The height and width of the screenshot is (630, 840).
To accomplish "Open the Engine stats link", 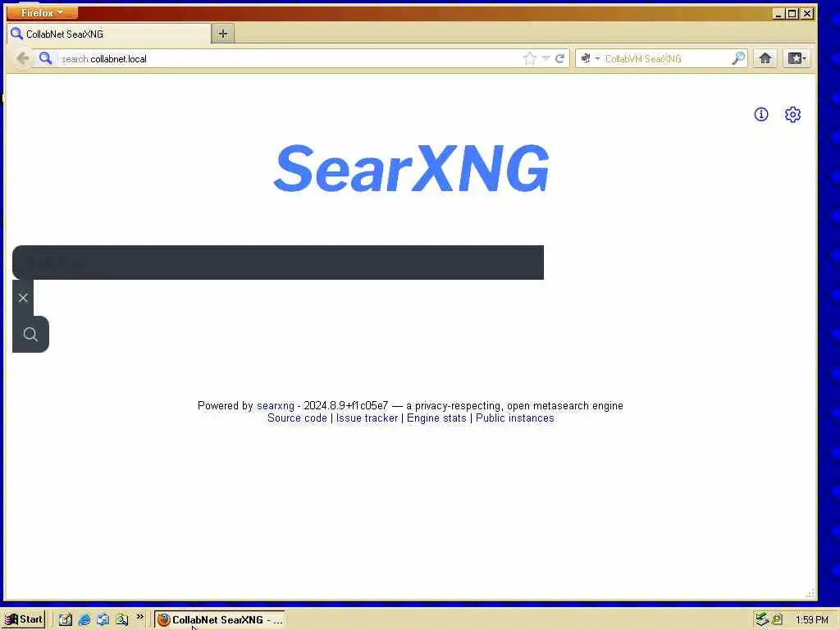I will tap(436, 418).
